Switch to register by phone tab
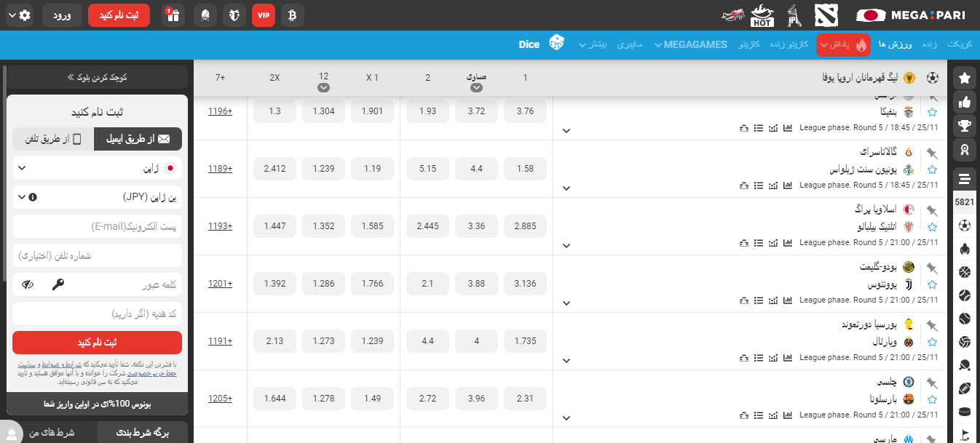This screenshot has height=443, width=980. (53, 139)
